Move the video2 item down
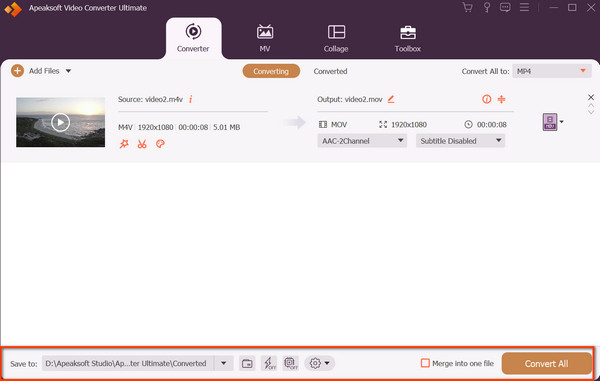The image size is (600, 381). tap(591, 112)
